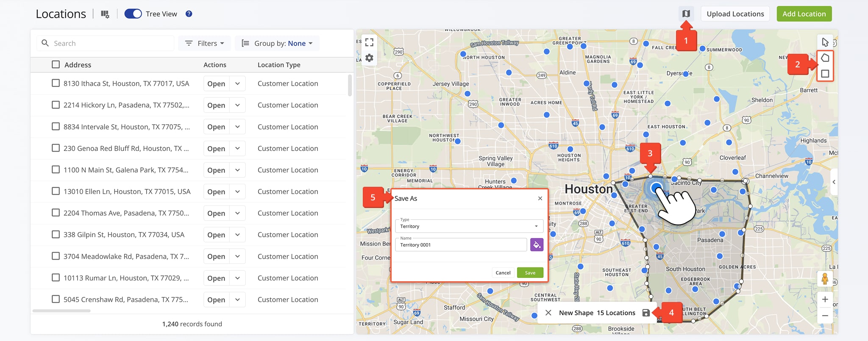Select the 5045 Crenshaw Rd address text
The height and width of the screenshot is (341, 868).
[126, 299]
